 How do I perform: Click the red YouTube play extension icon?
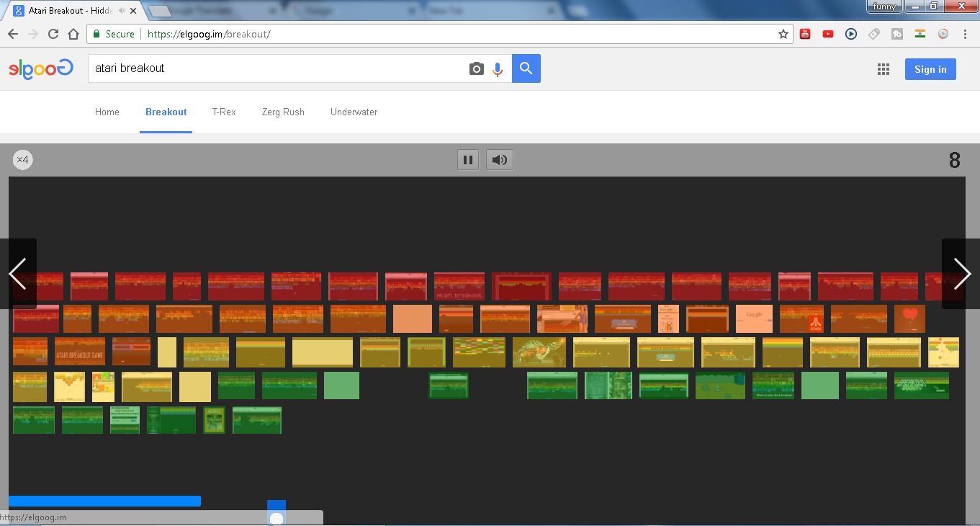coord(828,34)
